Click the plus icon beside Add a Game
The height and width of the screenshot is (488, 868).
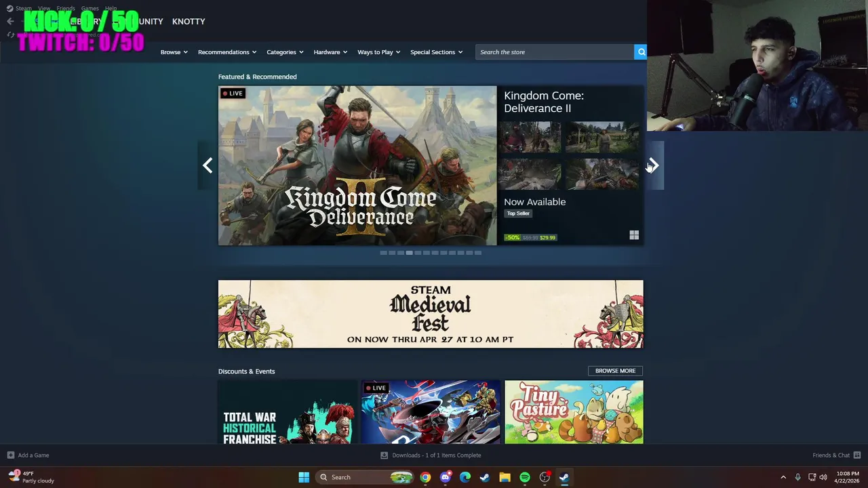point(10,455)
